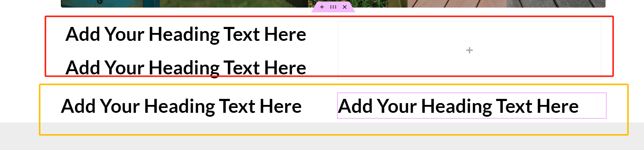Select the six-dot edit container handle icon
644x150 pixels.
pos(333,7)
